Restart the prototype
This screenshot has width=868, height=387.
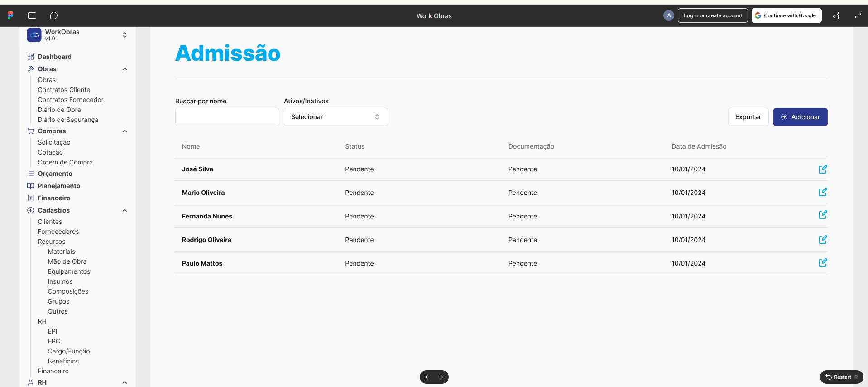click(841, 377)
